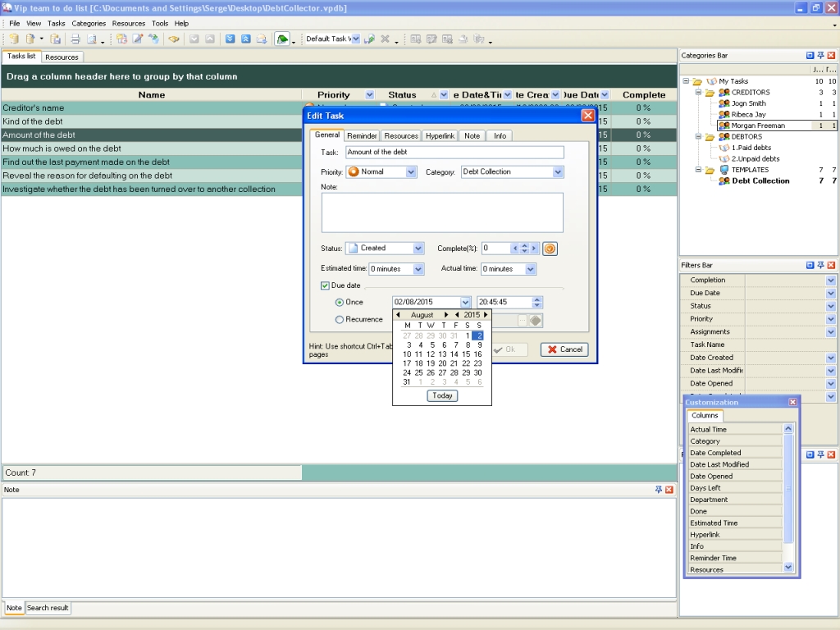
Task: Click next month arrow in calendar
Action: [x=447, y=315]
